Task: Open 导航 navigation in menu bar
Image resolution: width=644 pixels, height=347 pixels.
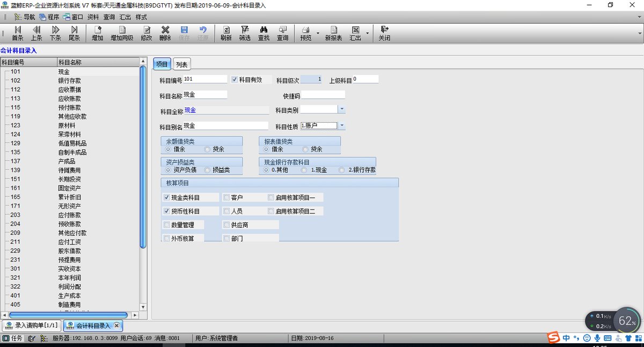Action: [25, 17]
